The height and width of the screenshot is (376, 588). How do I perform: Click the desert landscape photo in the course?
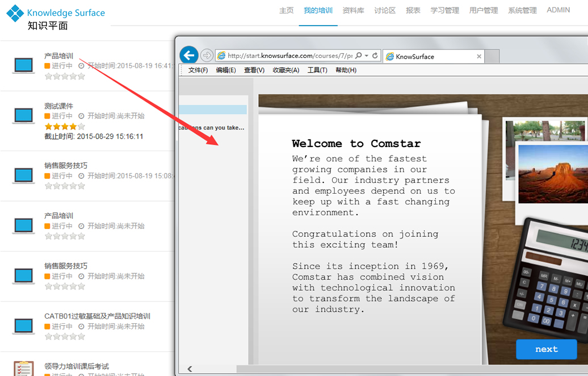click(553, 174)
